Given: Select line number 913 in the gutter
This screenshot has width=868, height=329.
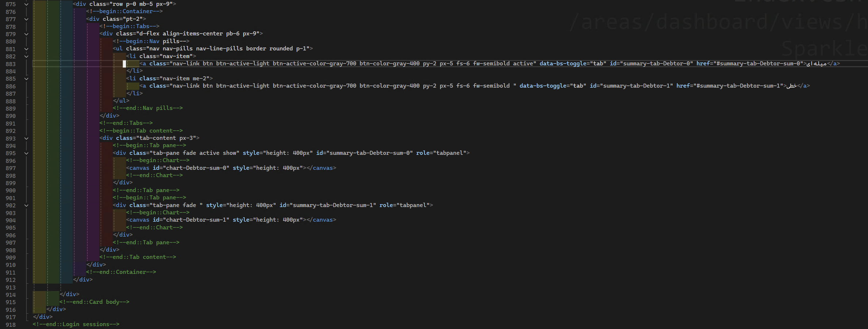Looking at the screenshot, I should click(11, 287).
